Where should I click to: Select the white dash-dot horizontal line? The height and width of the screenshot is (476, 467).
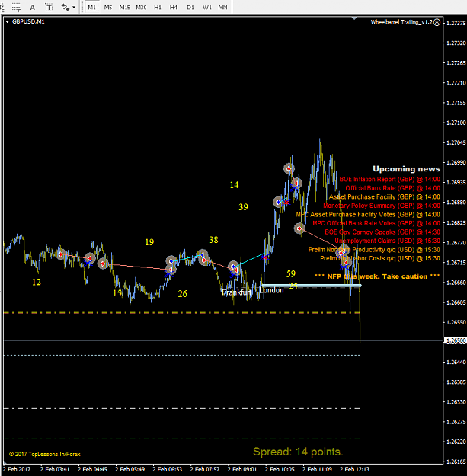[181, 409]
